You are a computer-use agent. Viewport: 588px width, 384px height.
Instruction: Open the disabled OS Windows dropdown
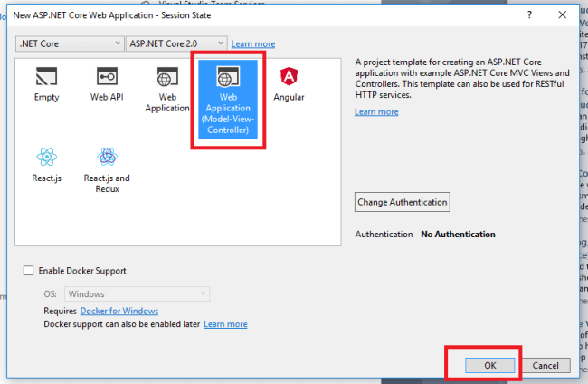point(137,294)
